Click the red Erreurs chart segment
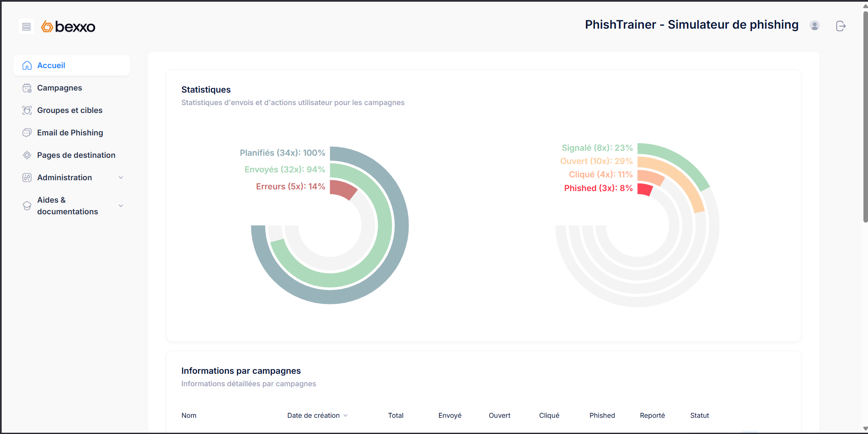 pos(343,189)
